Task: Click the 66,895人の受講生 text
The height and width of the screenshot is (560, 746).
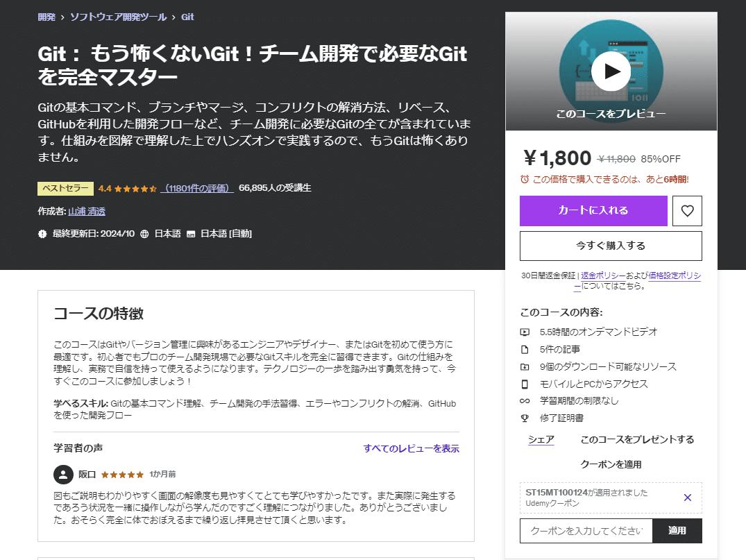Action: pos(275,188)
